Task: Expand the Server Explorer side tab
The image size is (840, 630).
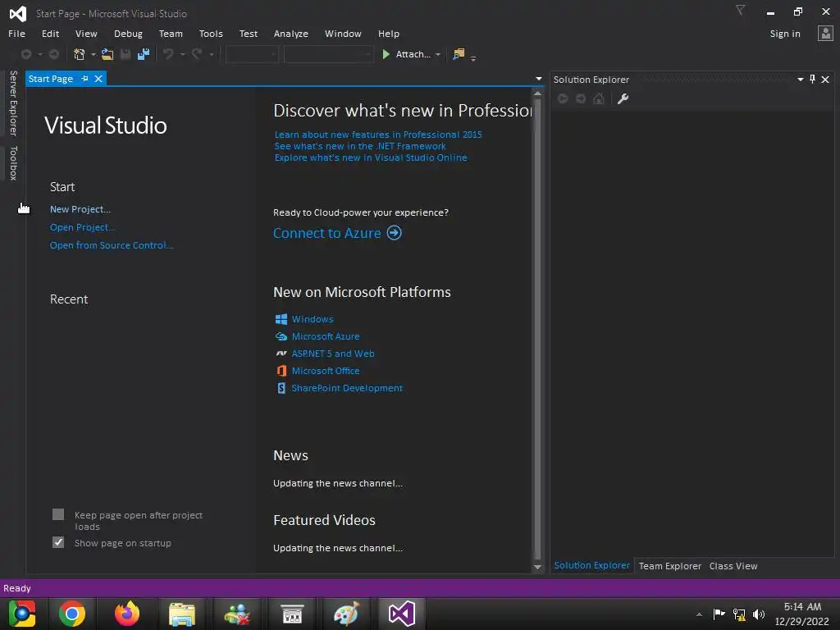Action: tap(13, 103)
